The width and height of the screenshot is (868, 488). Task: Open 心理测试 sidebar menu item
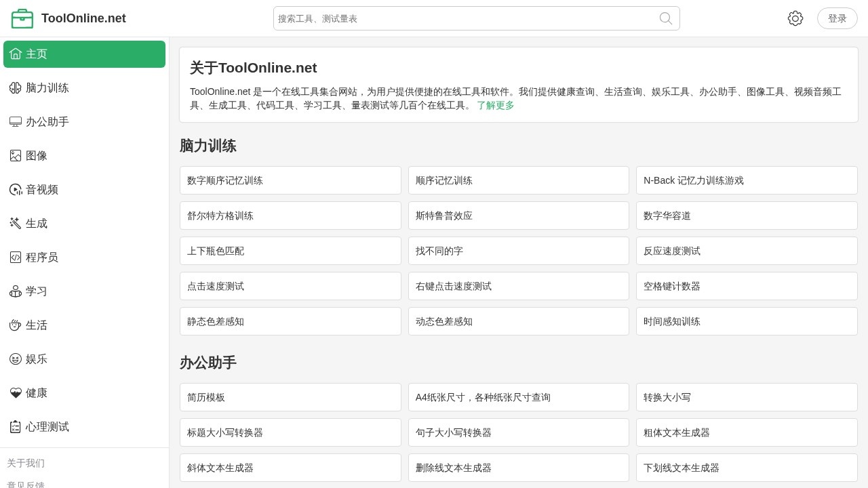tap(47, 427)
